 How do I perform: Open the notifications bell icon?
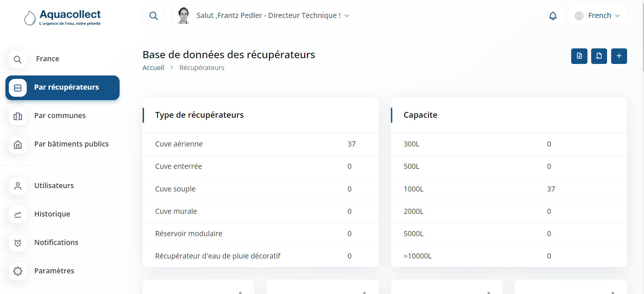[553, 16]
